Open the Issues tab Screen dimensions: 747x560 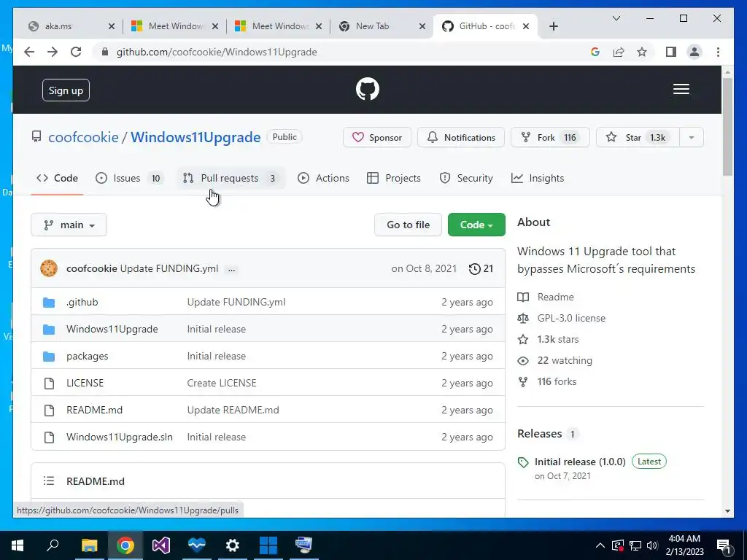(128, 178)
